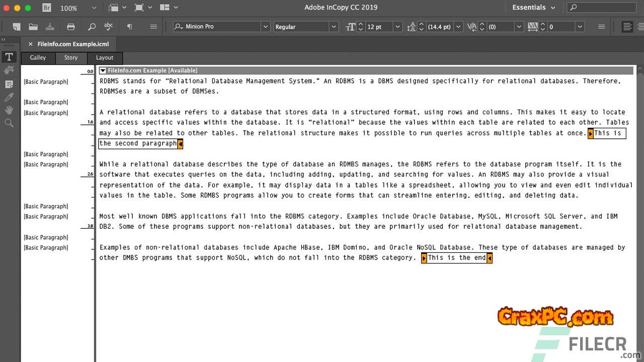Screen dimensions: 644x362
Task: Click the tracking stepper arrows
Action: 543,27
